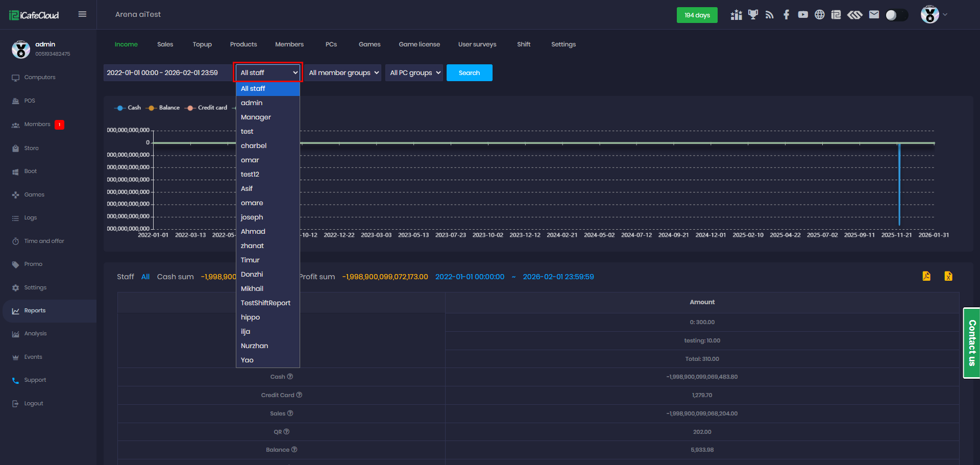Open the Contact us side button
Screen dimensions: 980x465
point(971,342)
